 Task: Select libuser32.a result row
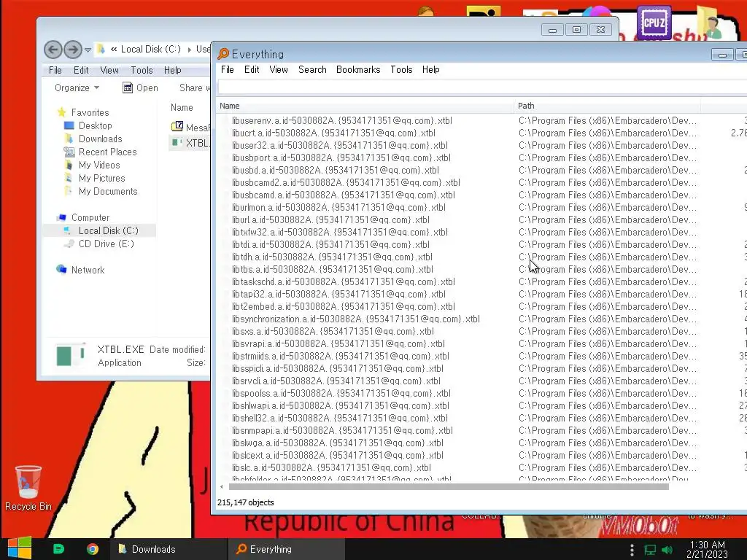point(340,145)
